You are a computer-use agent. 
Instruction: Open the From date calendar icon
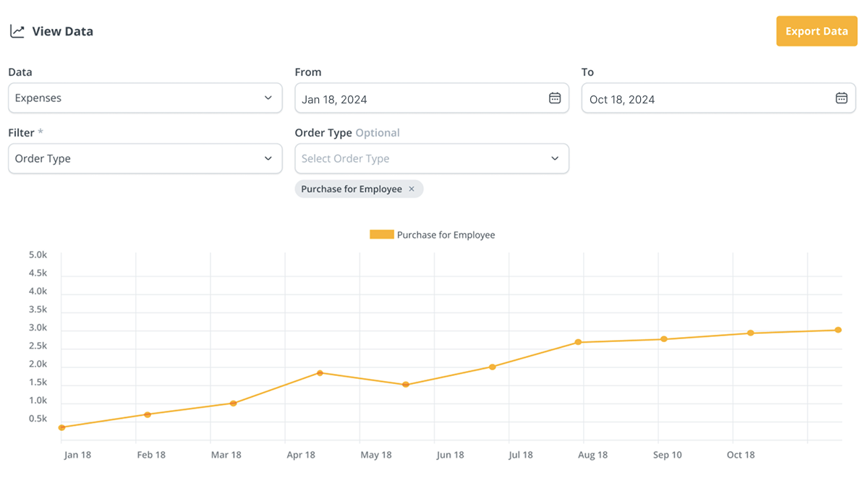[555, 98]
